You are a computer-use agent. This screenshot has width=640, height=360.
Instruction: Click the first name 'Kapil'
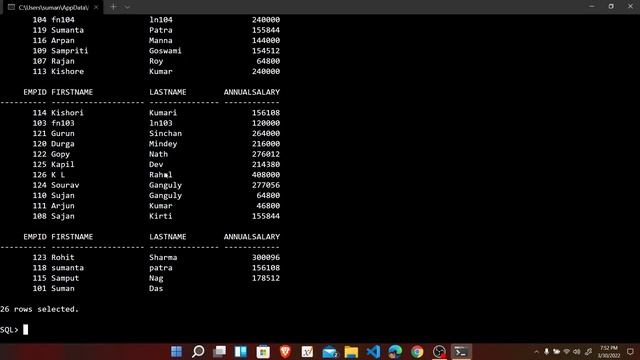click(63, 164)
